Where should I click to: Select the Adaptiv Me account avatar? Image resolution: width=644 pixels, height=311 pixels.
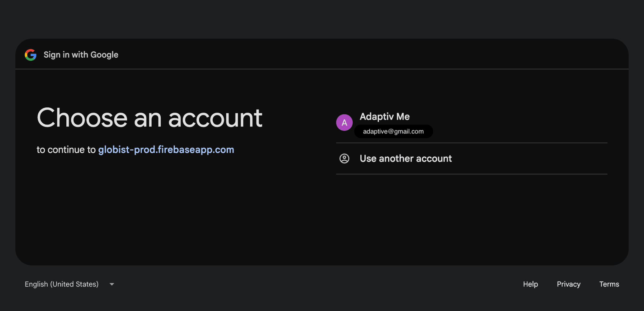[344, 122]
